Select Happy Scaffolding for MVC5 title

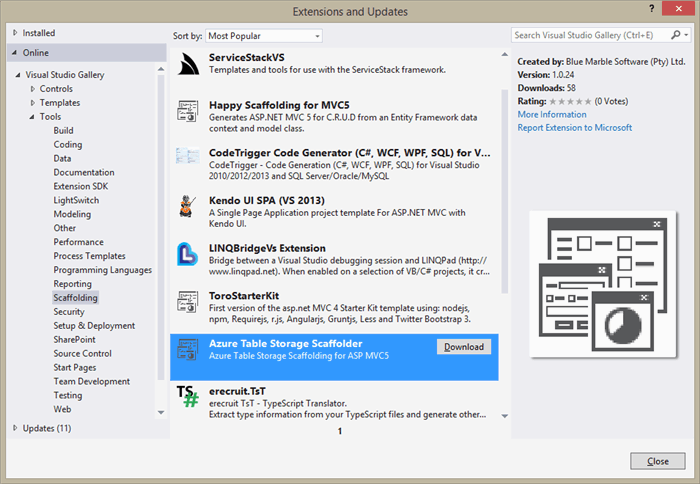(x=279, y=105)
